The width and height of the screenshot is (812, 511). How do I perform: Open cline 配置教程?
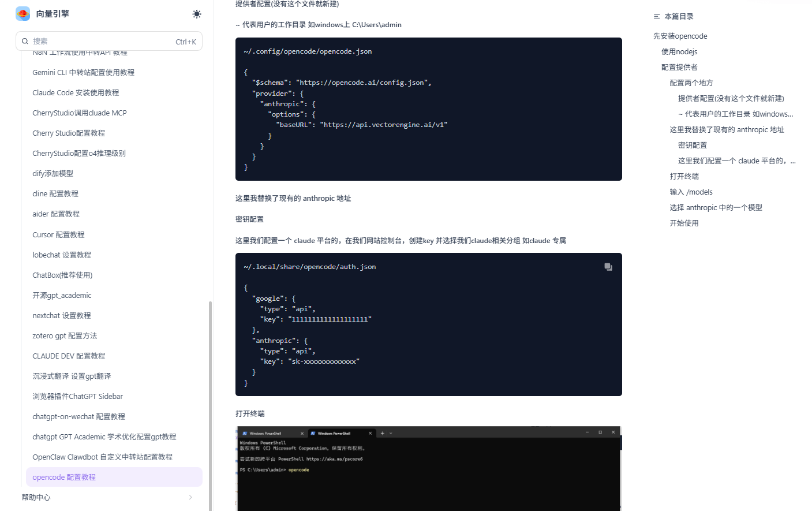coord(55,193)
